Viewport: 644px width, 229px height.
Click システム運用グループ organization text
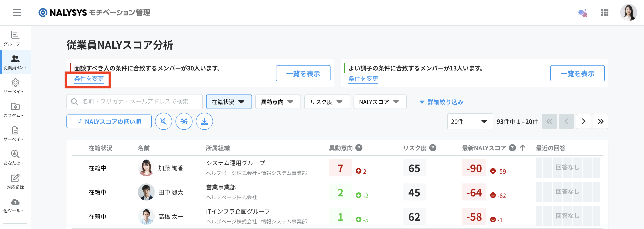[236, 163]
